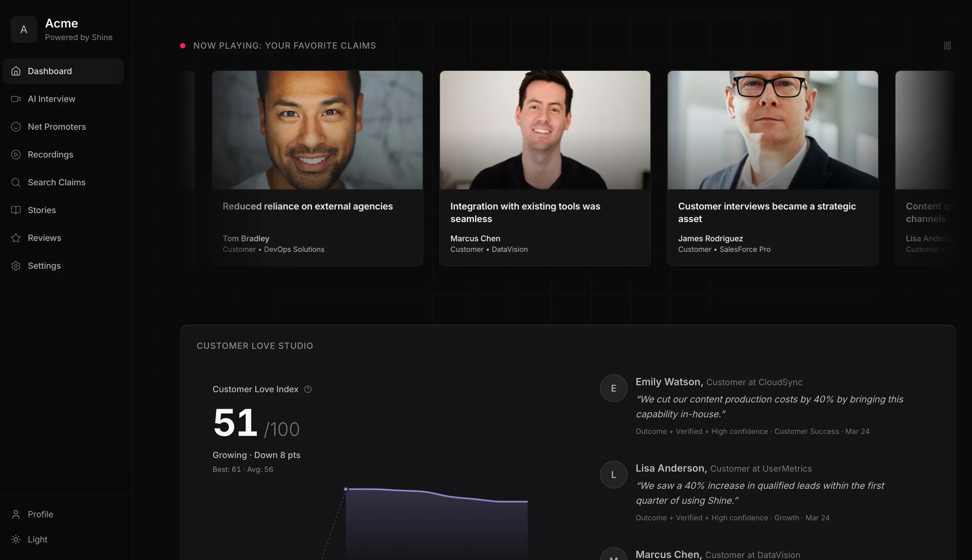Click 'Reduced reliance on external agencies' claim

pos(308,206)
